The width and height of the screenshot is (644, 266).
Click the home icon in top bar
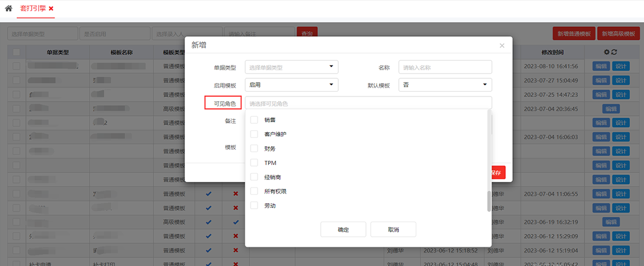tap(8, 9)
